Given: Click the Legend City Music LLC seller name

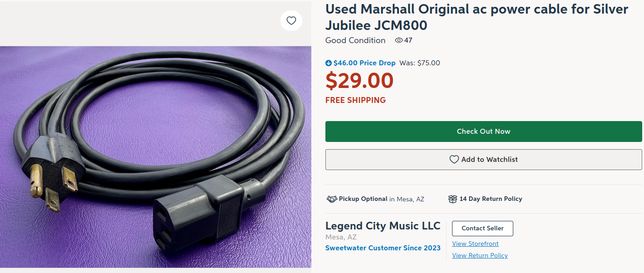Looking at the screenshot, I should 383,226.
